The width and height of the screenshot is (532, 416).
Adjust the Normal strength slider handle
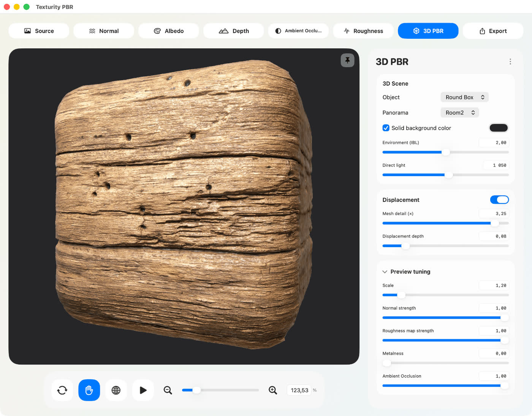[x=504, y=318]
